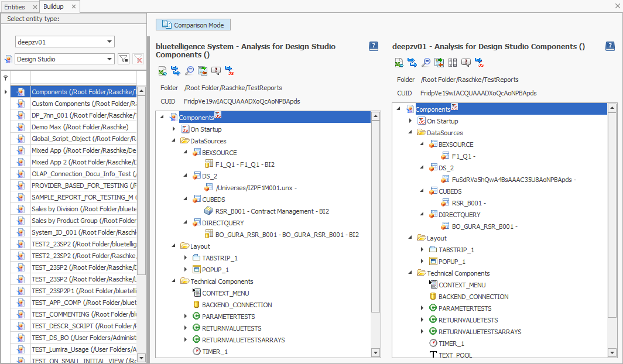
Task: Click the comment bubble icon on the right toolbar
Action: [465, 62]
